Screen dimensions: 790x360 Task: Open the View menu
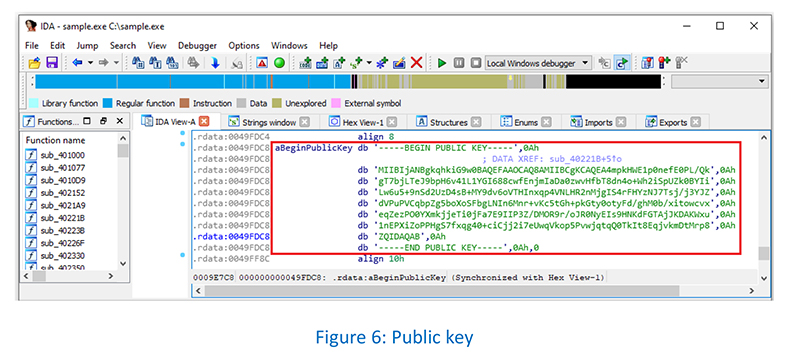(157, 45)
